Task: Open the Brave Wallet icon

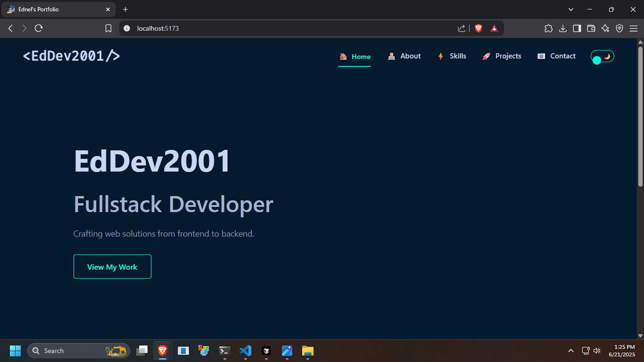Action: click(x=591, y=28)
